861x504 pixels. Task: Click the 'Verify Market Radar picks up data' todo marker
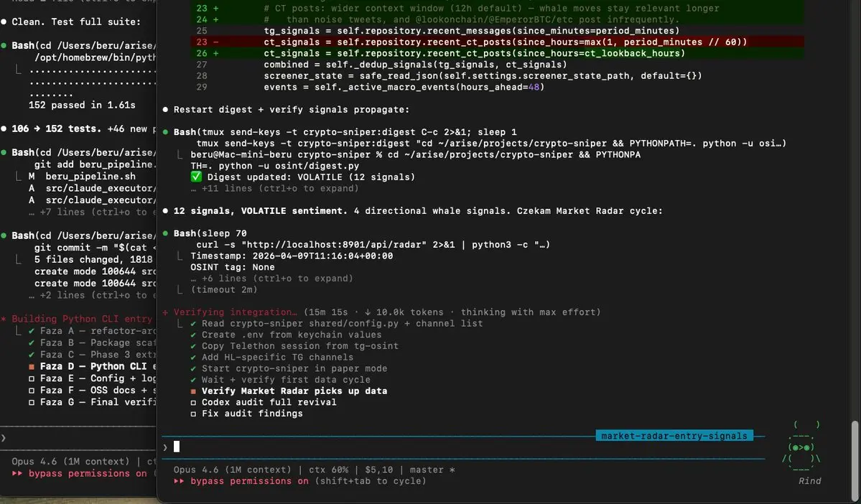click(x=193, y=391)
